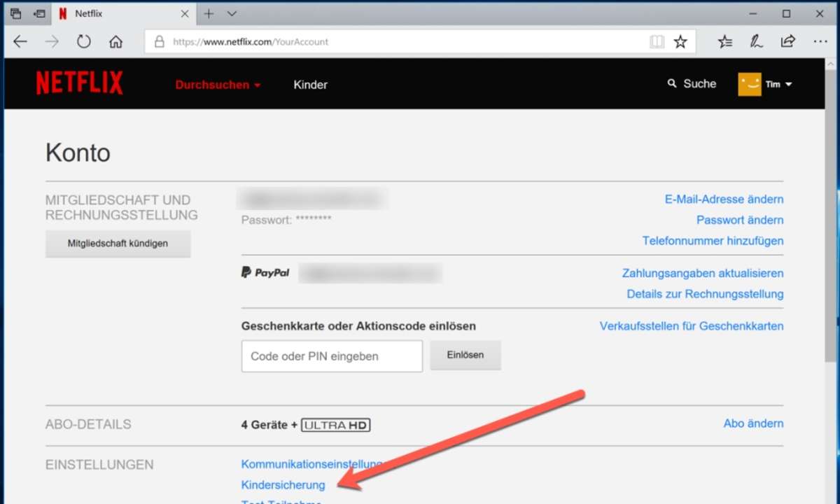This screenshot has width=840, height=504.
Task: Click the set tabs aside icon
Action: (x=40, y=13)
